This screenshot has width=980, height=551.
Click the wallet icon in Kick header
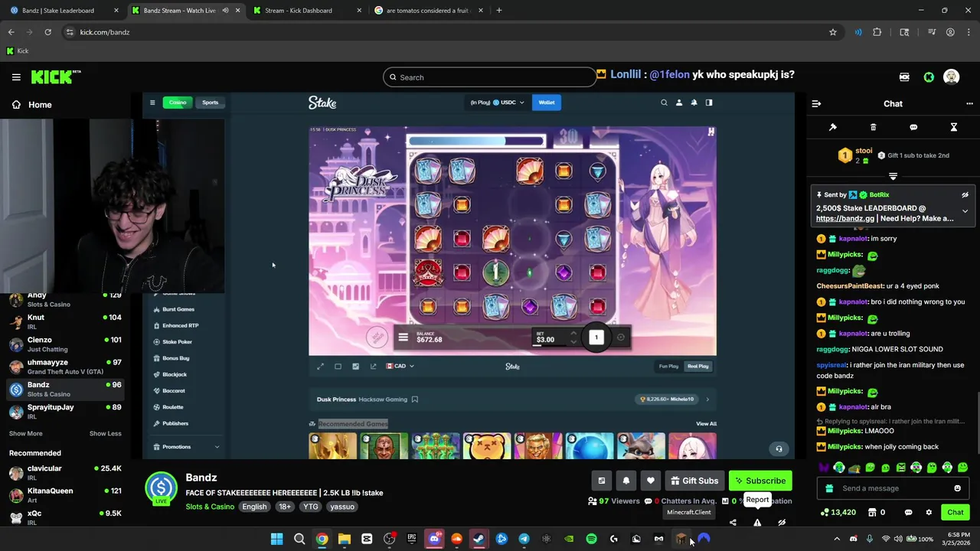(x=904, y=77)
